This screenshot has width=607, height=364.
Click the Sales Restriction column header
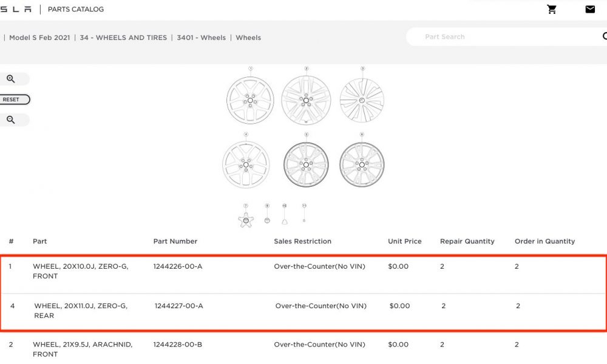tap(303, 241)
